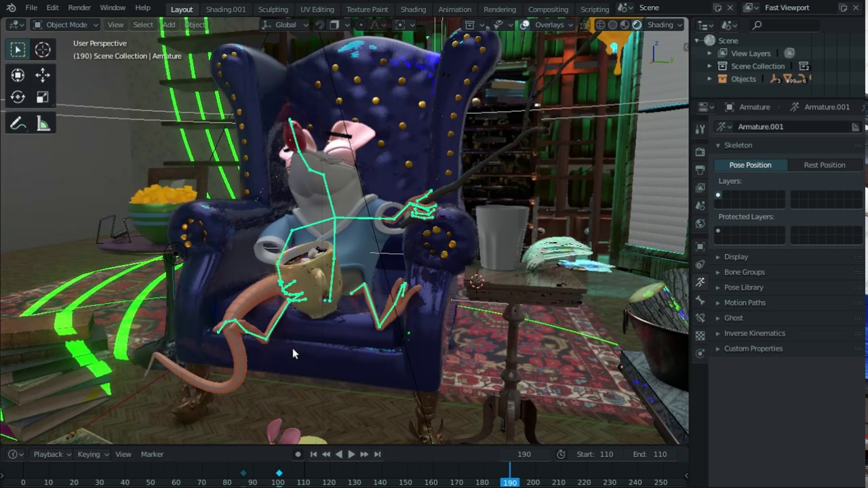Open the View Layer properties tab
Image resolution: width=868 pixels, height=488 pixels.
click(701, 188)
